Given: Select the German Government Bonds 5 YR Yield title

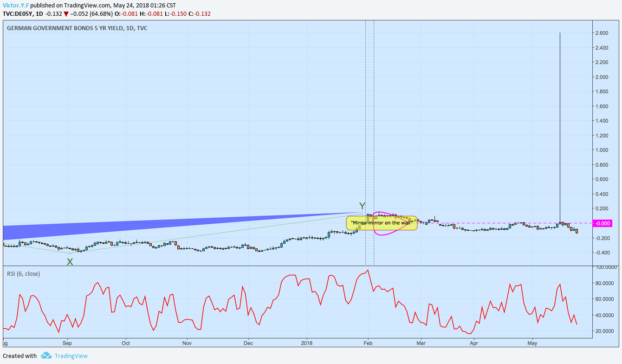Looking at the screenshot, I should point(77,28).
